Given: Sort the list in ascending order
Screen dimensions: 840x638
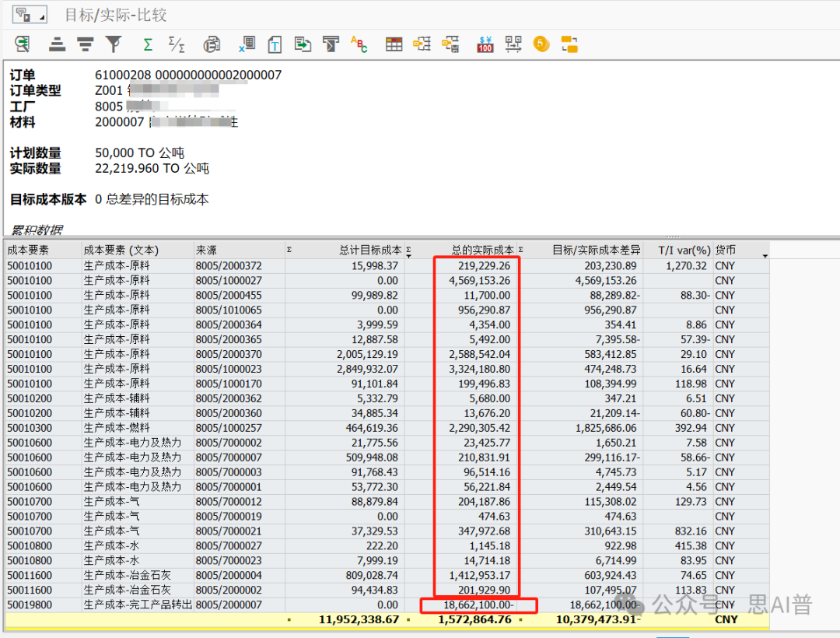Looking at the screenshot, I should pos(57,44).
